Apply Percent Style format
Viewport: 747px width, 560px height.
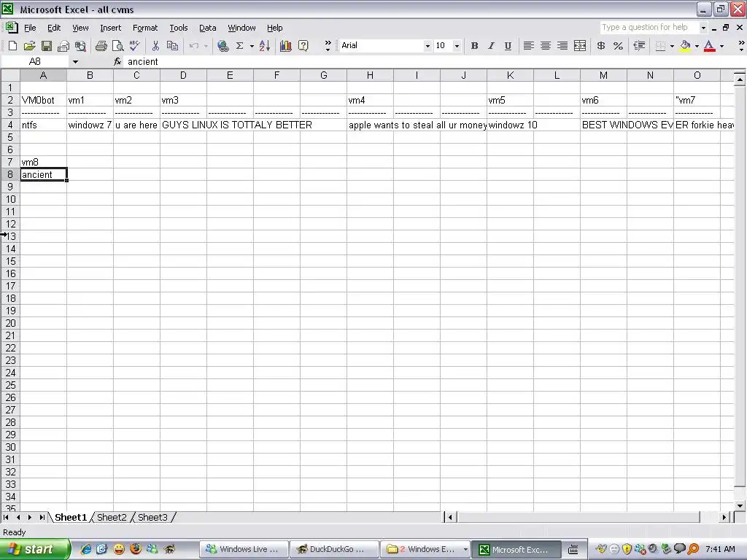pos(618,46)
